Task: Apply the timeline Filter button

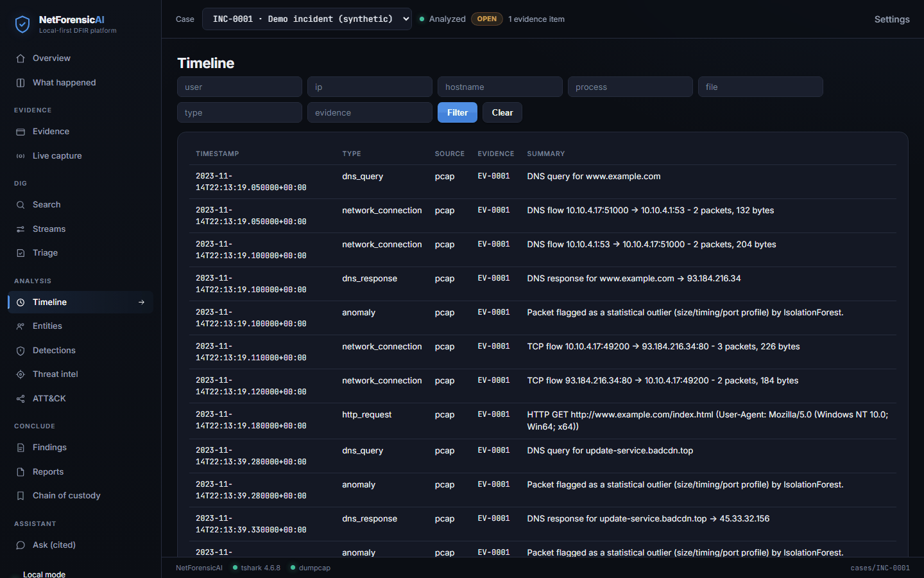Action: [458, 112]
